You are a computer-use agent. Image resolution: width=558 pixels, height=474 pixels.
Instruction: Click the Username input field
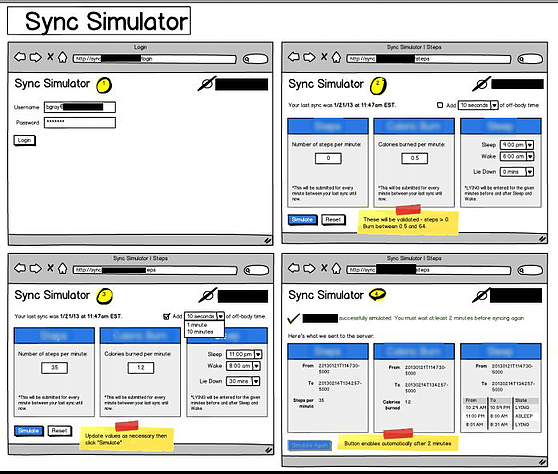coord(80,107)
